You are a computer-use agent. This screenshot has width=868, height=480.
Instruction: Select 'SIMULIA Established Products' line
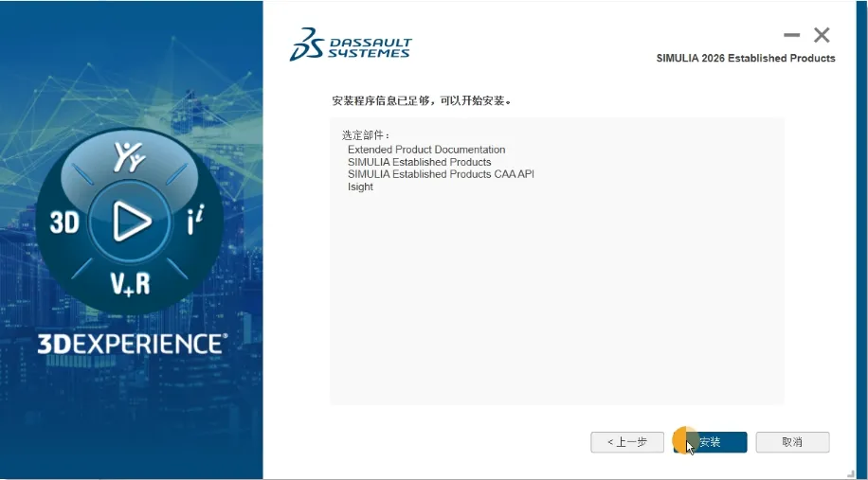(419, 162)
